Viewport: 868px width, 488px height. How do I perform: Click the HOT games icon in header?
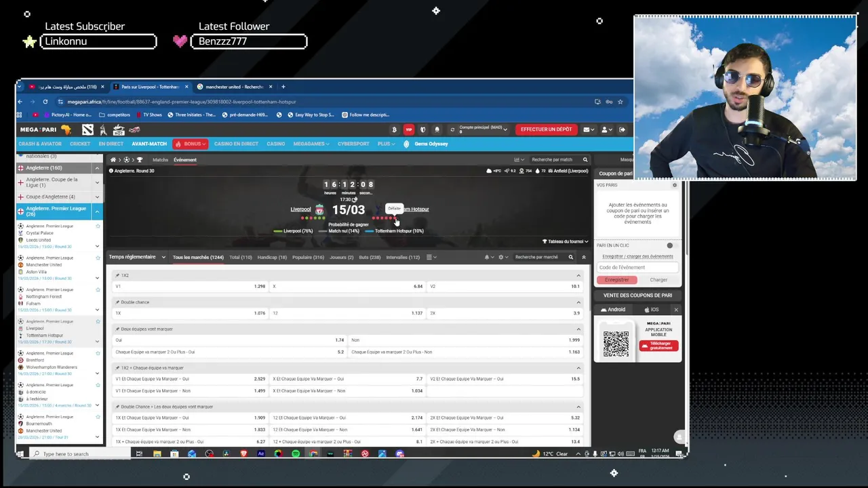[x=119, y=129]
